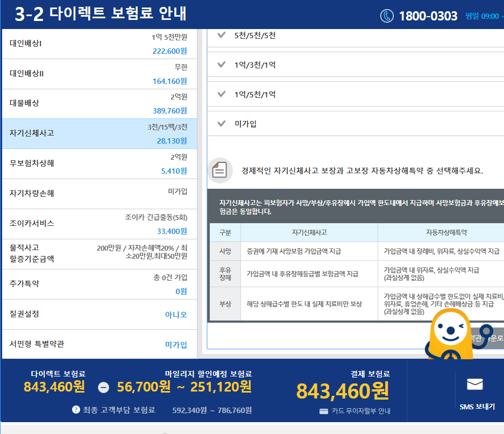Screen dimensions: 504x434
Task: Click 아니오 value for 질권설정
Action: coord(176,315)
